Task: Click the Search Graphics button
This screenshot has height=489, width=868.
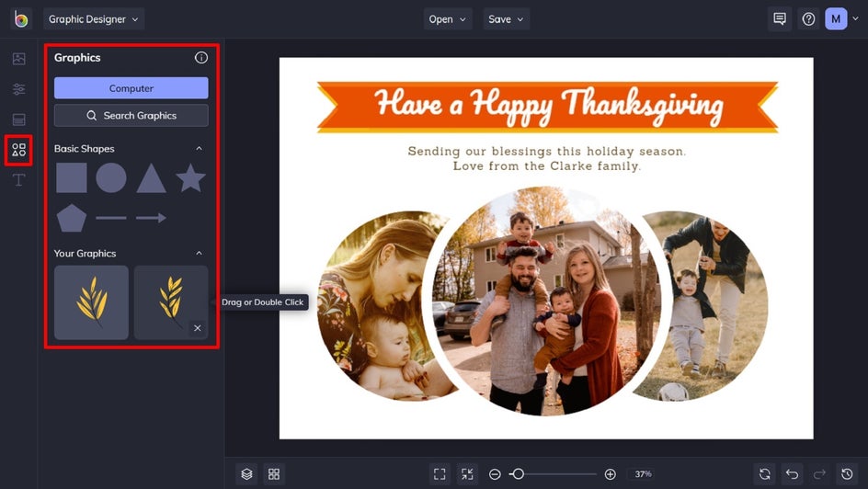Action: pyautogui.click(x=131, y=116)
